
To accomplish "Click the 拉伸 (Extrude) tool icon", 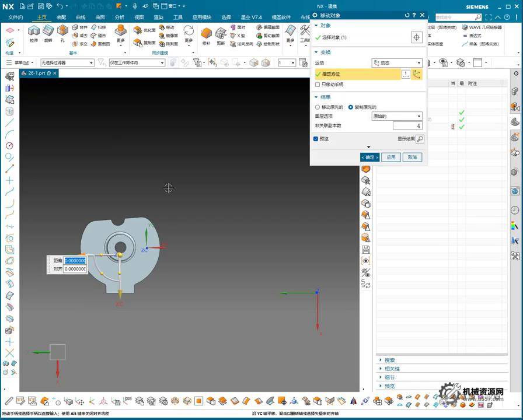I will (x=34, y=32).
